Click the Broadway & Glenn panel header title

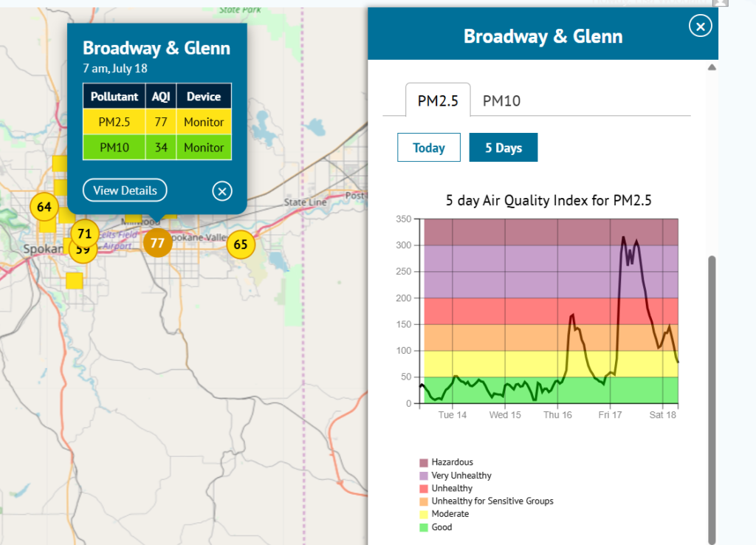[543, 36]
